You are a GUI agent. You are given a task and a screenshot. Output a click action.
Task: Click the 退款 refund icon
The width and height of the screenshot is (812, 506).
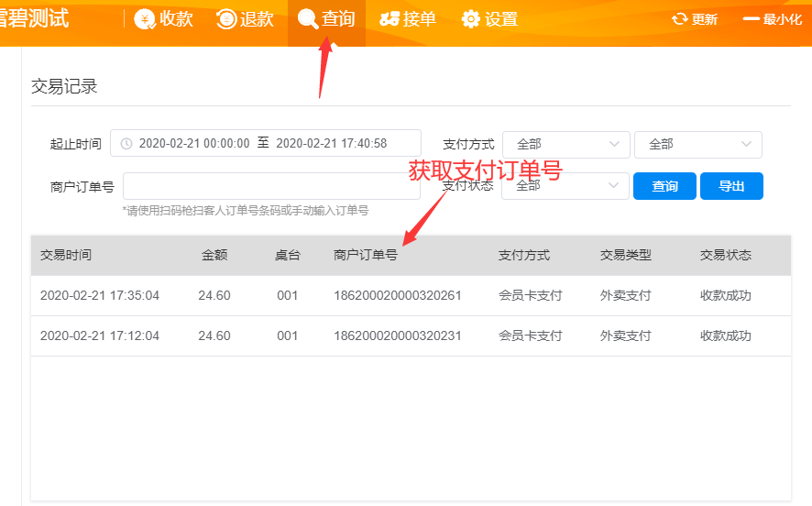coord(226,19)
